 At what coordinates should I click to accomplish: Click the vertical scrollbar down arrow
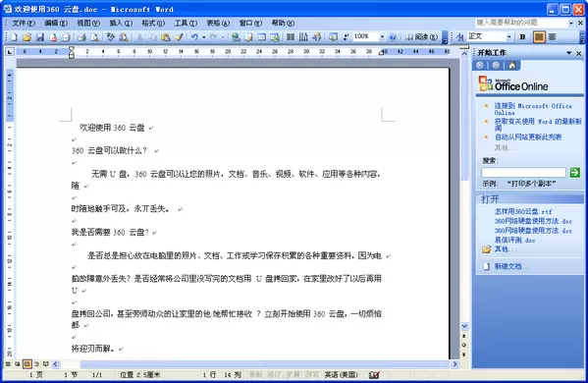click(464, 326)
